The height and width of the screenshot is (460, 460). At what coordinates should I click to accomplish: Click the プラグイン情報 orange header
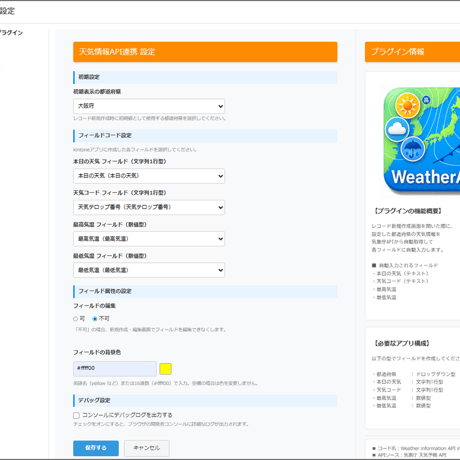click(413, 52)
